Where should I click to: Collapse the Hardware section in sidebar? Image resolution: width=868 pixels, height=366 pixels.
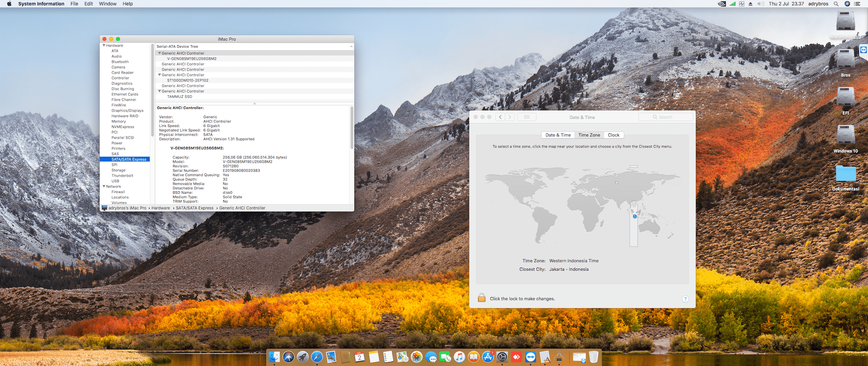pyautogui.click(x=104, y=46)
